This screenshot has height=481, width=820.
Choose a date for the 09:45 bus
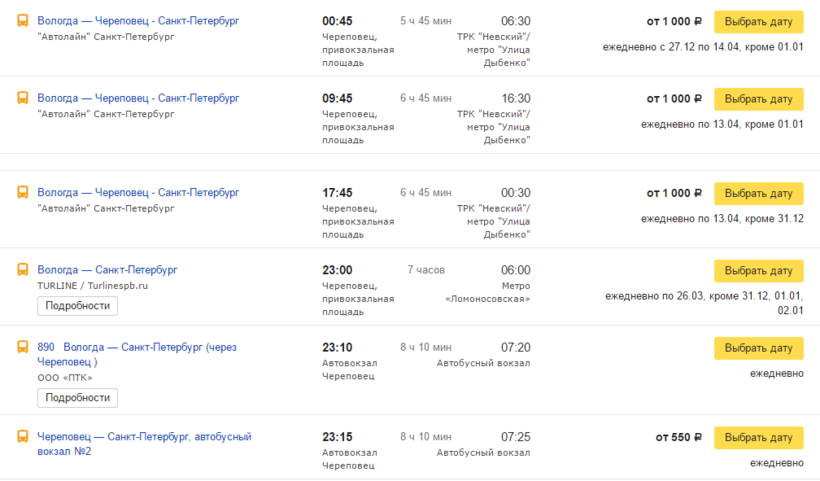[x=759, y=99]
